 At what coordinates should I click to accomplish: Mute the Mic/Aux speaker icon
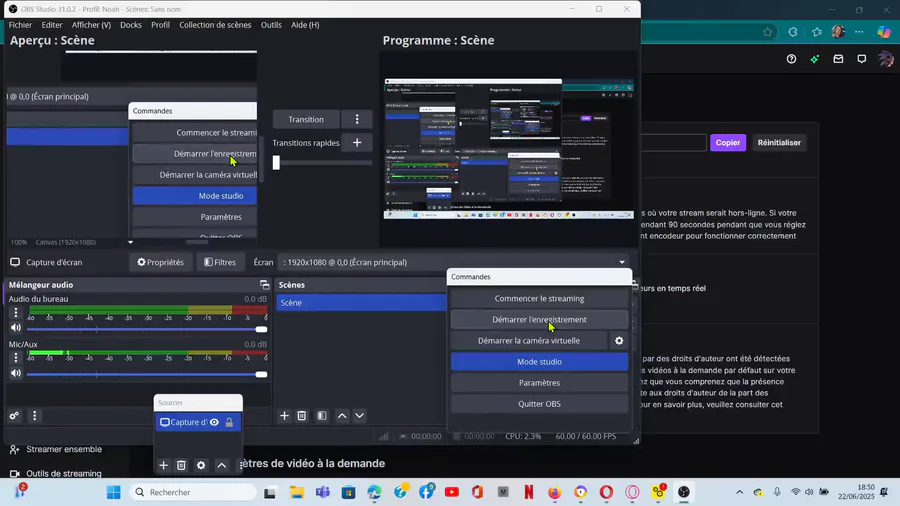(15, 373)
